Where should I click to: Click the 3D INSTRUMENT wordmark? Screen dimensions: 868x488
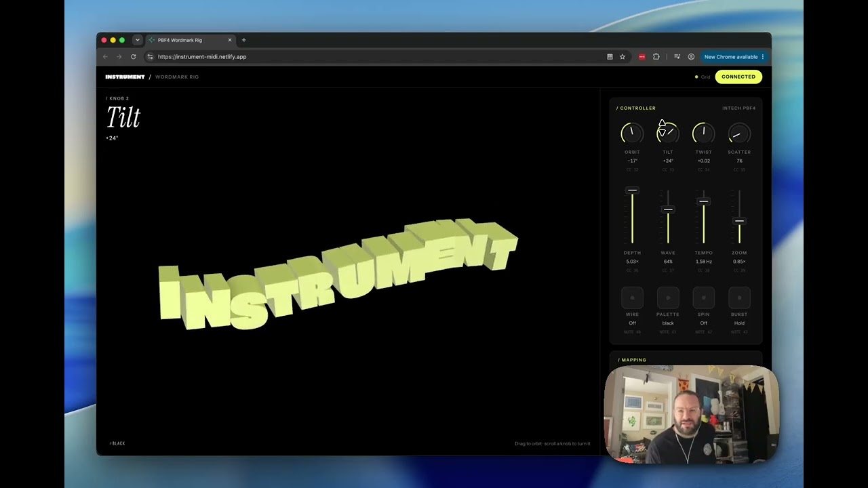(338, 274)
